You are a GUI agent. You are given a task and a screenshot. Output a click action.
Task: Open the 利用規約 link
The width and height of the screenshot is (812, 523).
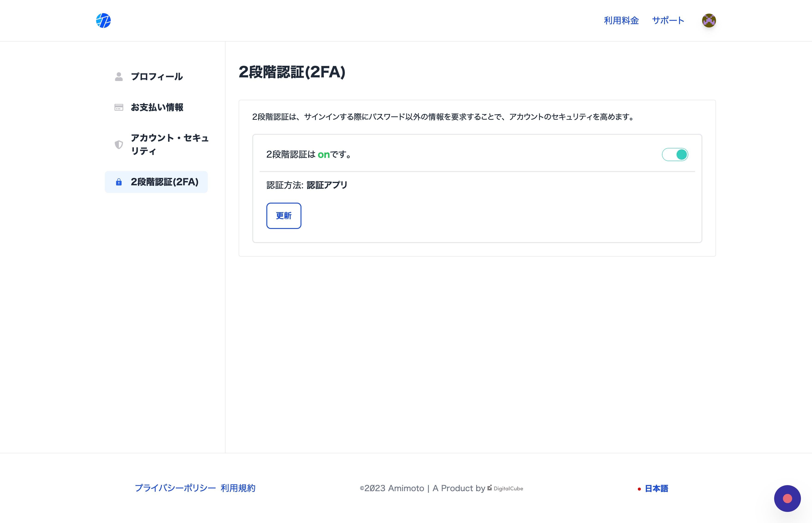coord(238,488)
